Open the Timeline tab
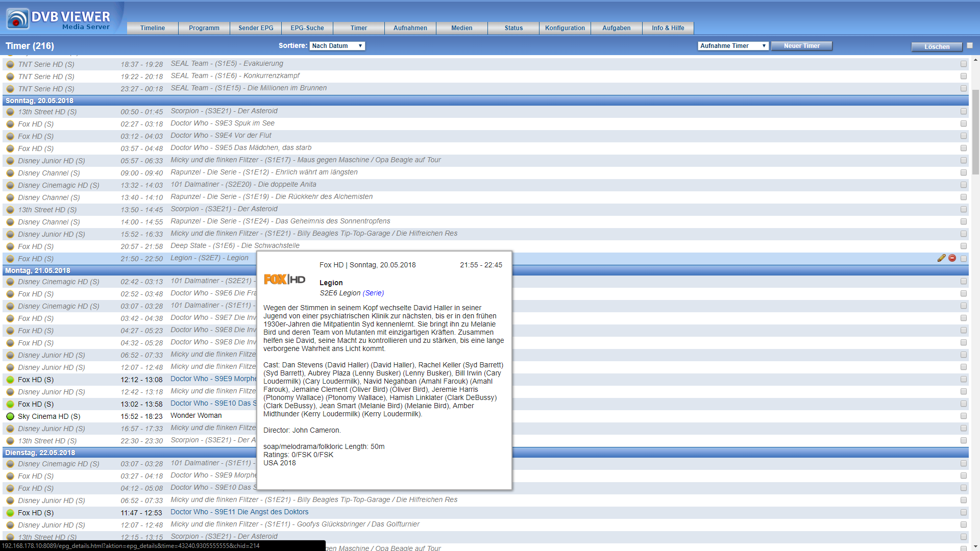Viewport: 980px width, 551px height. 153,28
